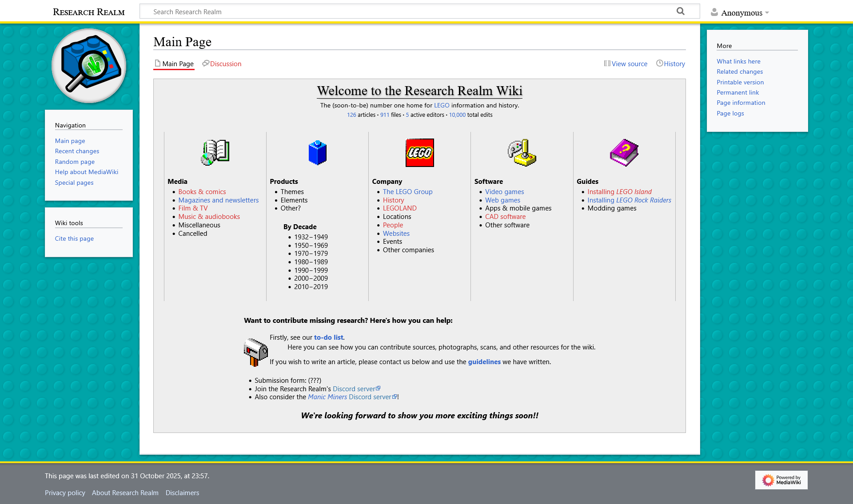Open What links here in More panel
The width and height of the screenshot is (853, 504).
click(738, 61)
